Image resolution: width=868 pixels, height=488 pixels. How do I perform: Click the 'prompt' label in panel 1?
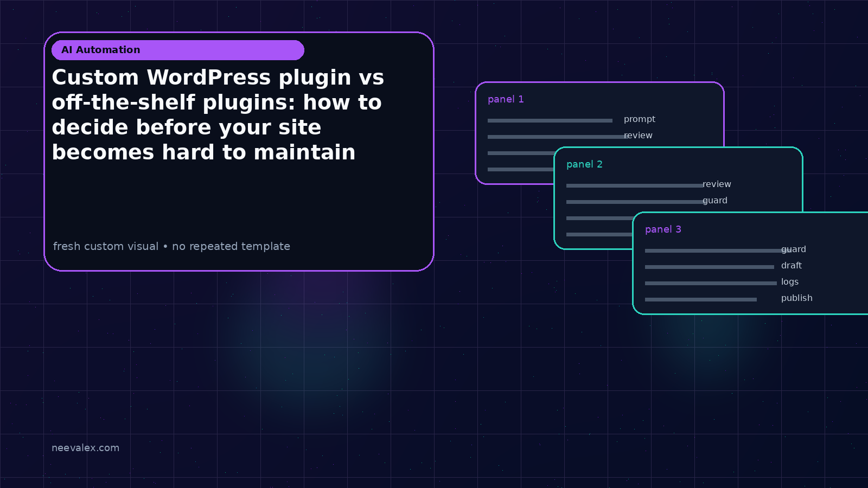pos(640,119)
